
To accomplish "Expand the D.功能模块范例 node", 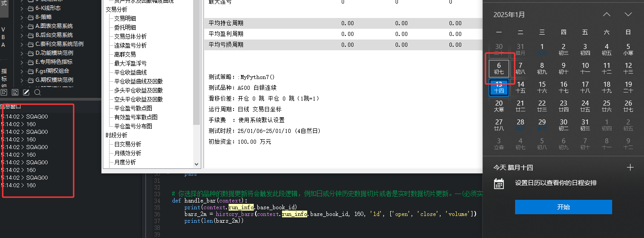I will pyautogui.click(x=22, y=53).
